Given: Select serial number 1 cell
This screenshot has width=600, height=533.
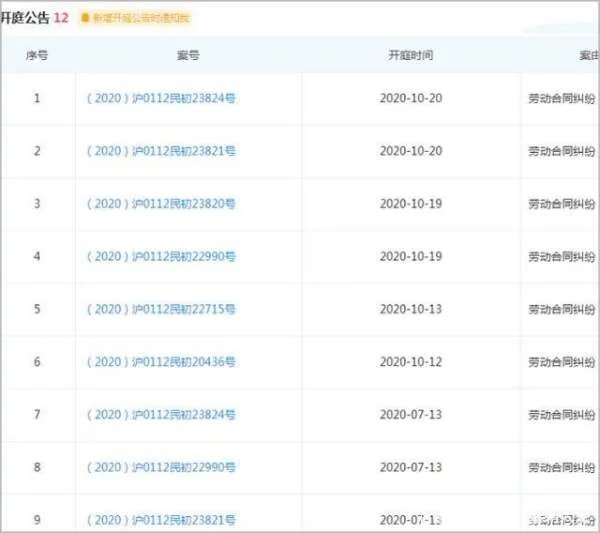Looking at the screenshot, I should (37, 98).
